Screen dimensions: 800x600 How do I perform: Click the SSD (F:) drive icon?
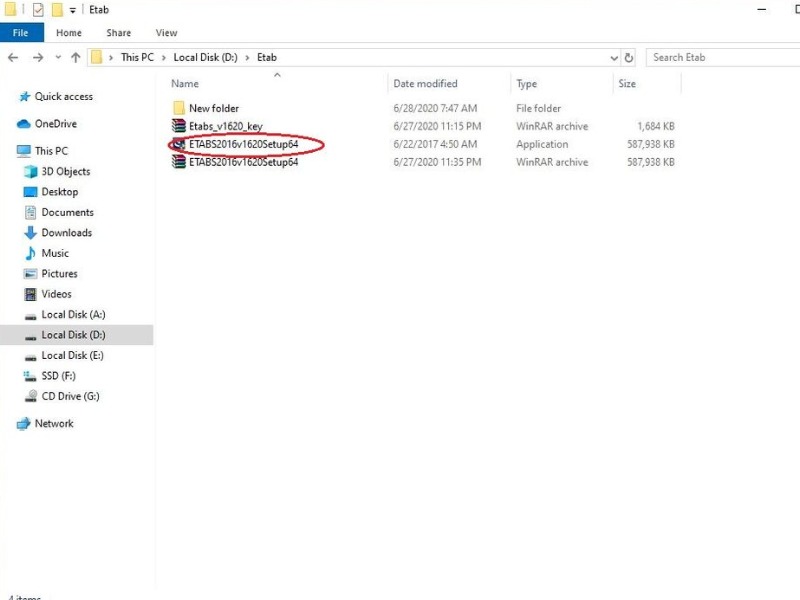(x=32, y=376)
